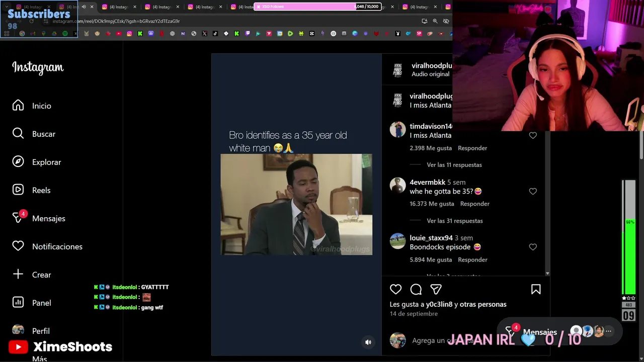The width and height of the screenshot is (644, 362).
Task: Open the timdavison14 username link
Action: [x=431, y=126]
